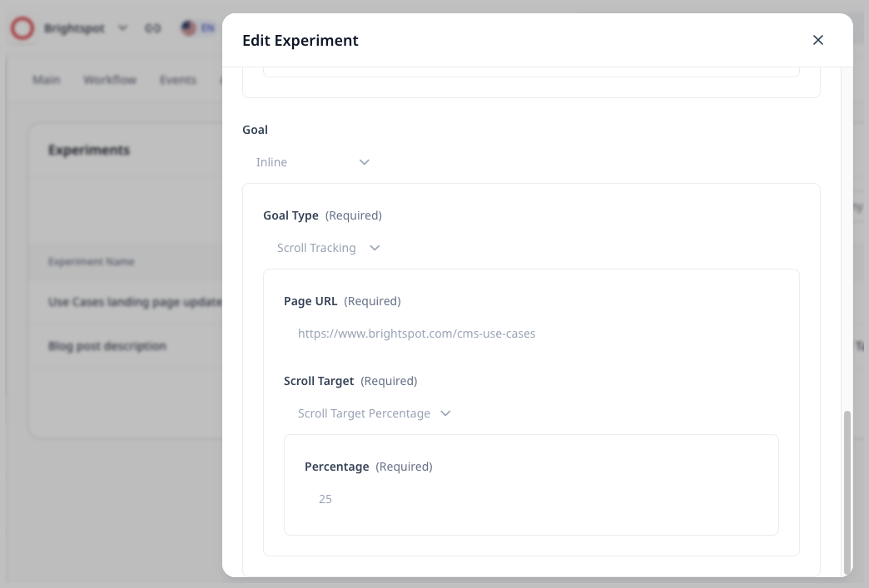Click the dialog's vertical scrollbar thumb
The height and width of the screenshot is (588, 869).
click(847, 491)
